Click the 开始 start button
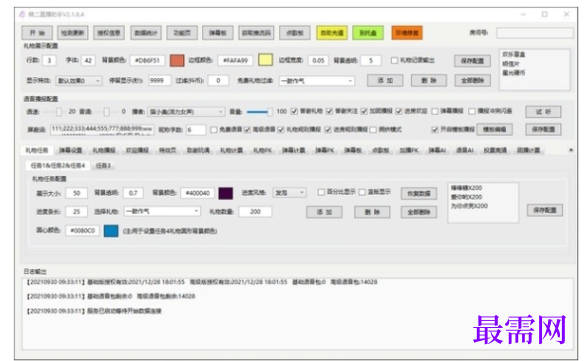The image size is (585, 361). coord(37,33)
